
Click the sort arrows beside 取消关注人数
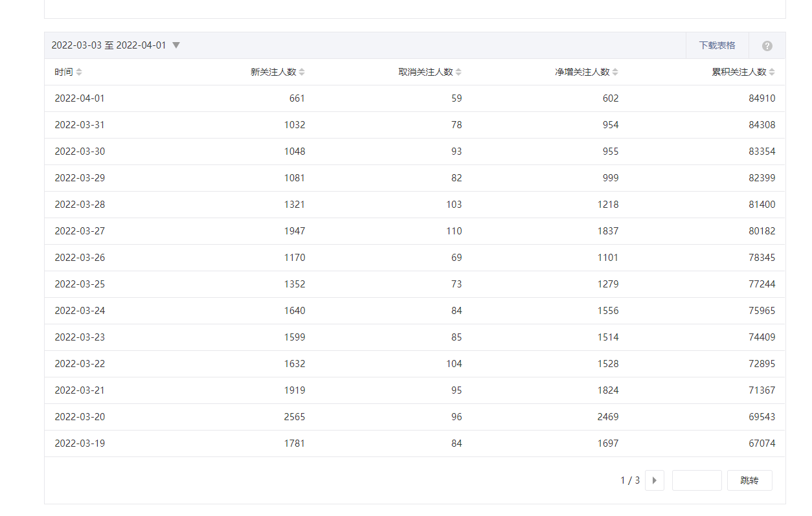coord(458,73)
